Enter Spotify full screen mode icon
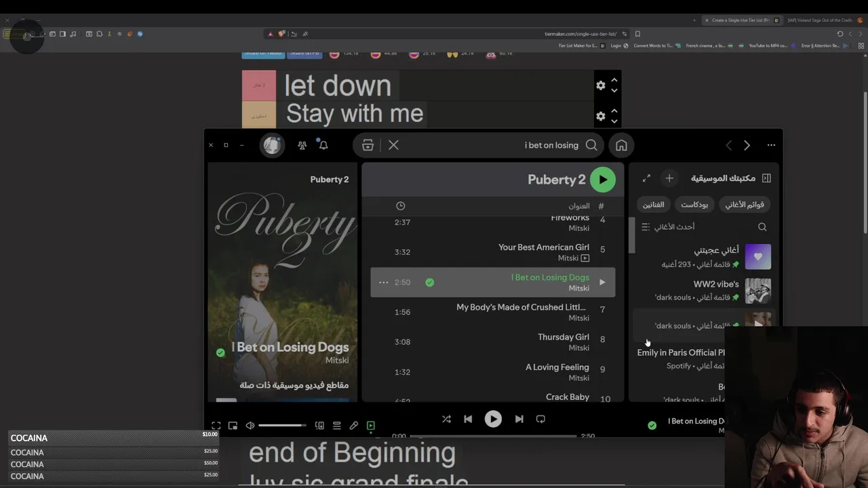The width and height of the screenshot is (868, 488). point(216,426)
